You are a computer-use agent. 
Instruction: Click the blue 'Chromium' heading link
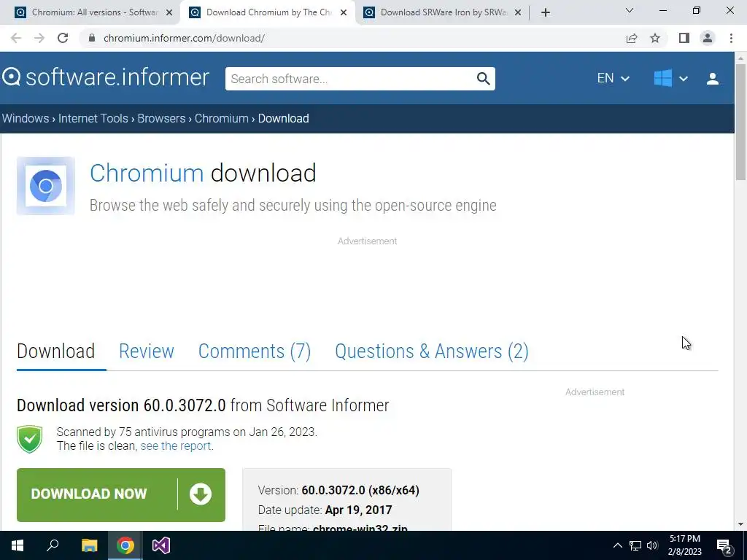click(147, 173)
